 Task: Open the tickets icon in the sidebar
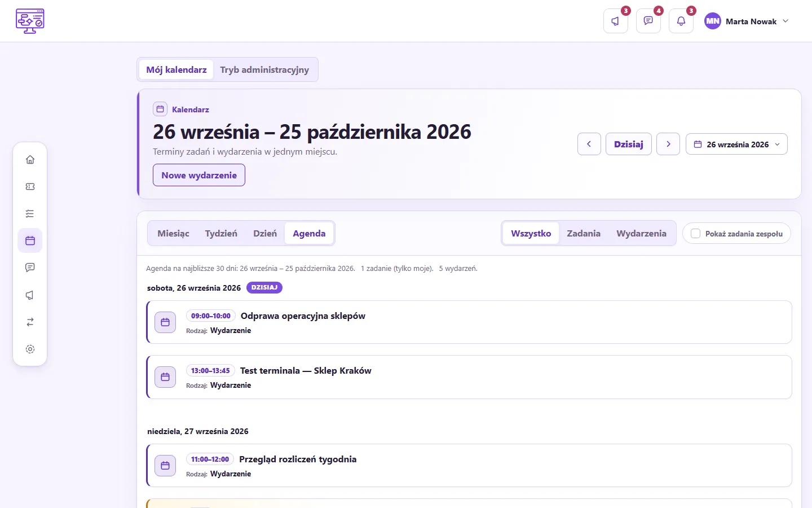[x=30, y=187]
